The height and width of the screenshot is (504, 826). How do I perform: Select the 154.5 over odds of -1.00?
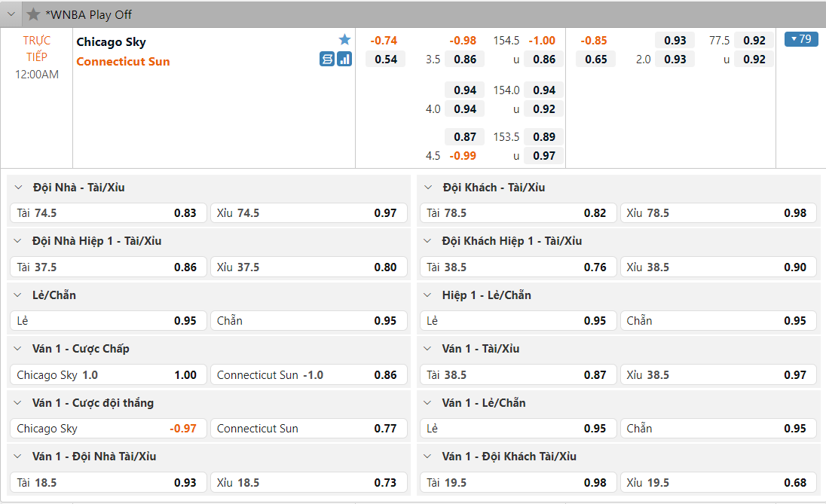coord(542,41)
